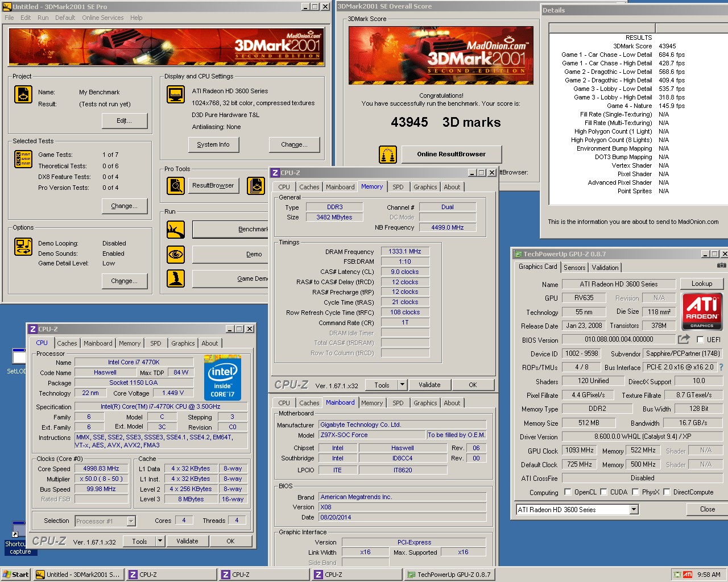Click the BIOS version share icon in GPU-Z
728x582 pixels.
pos(684,339)
